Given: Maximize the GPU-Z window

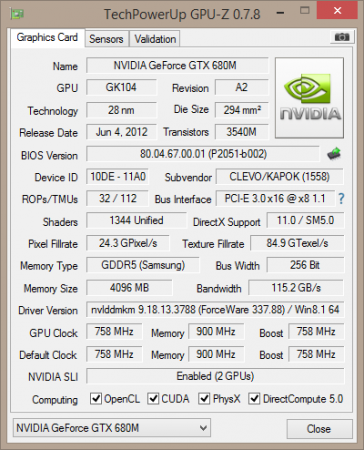Looking at the screenshot, I should (305, 11).
